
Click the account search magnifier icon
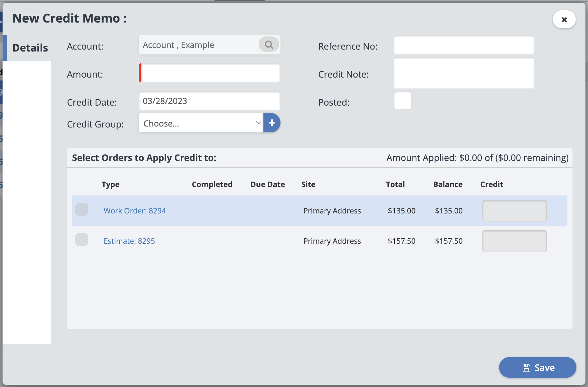tap(269, 45)
